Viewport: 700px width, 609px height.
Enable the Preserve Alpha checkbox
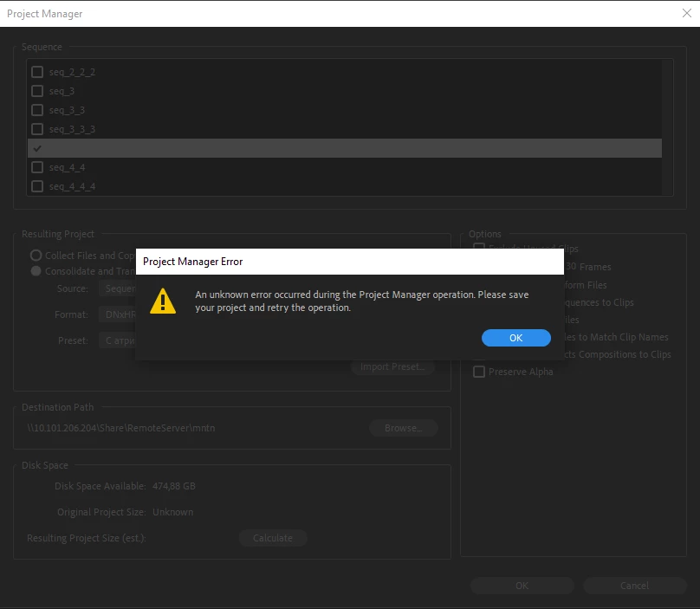coord(479,372)
